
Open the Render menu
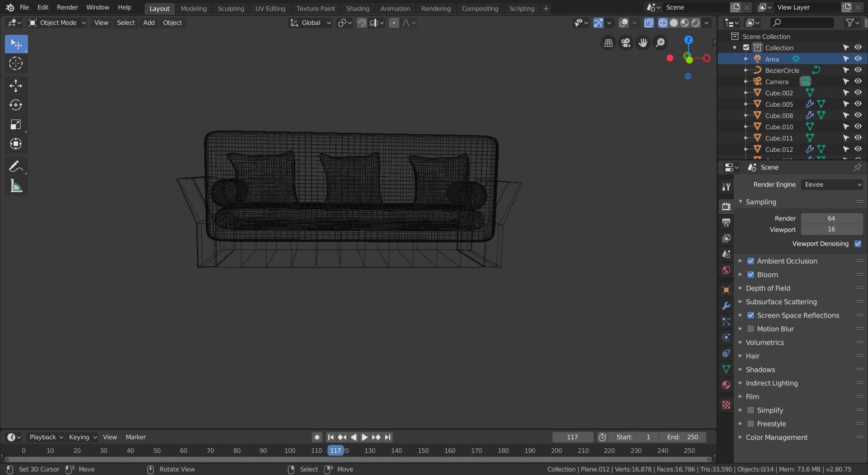[x=67, y=7]
